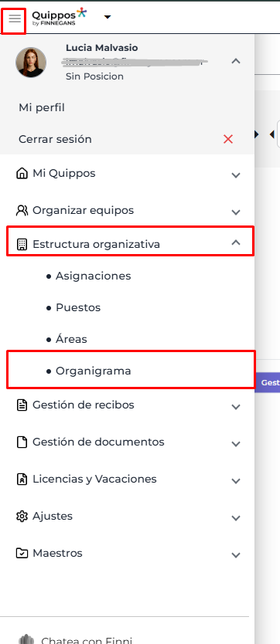
Task: Click the Quippos by Finnegans logo
Action: point(60,17)
